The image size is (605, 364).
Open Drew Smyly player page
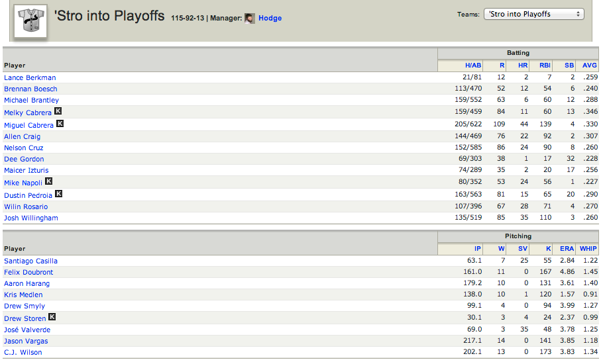[25, 306]
